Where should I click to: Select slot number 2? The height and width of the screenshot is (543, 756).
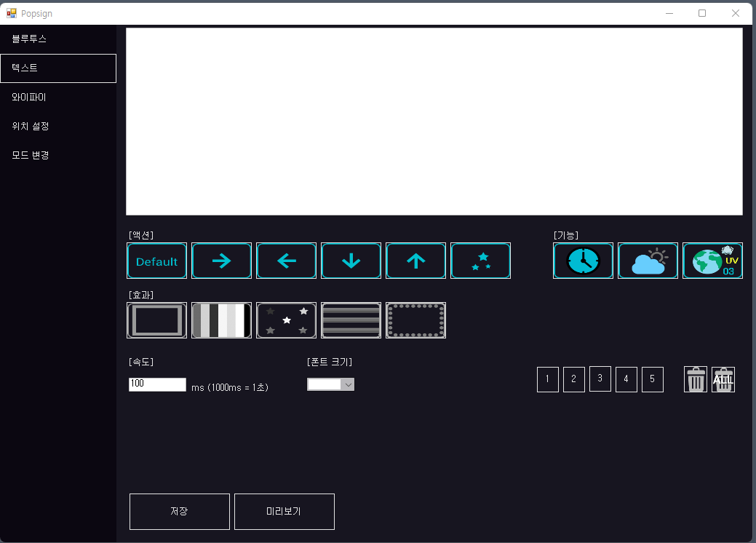click(574, 379)
